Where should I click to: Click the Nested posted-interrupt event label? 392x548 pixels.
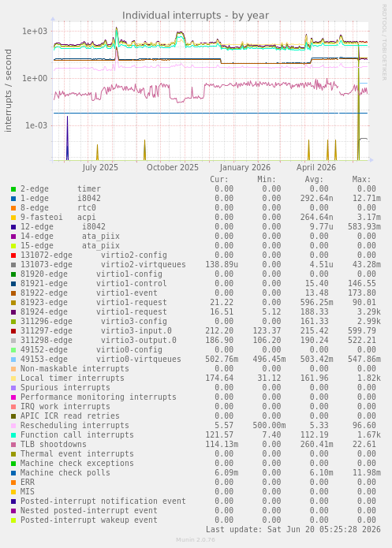pos(89,510)
